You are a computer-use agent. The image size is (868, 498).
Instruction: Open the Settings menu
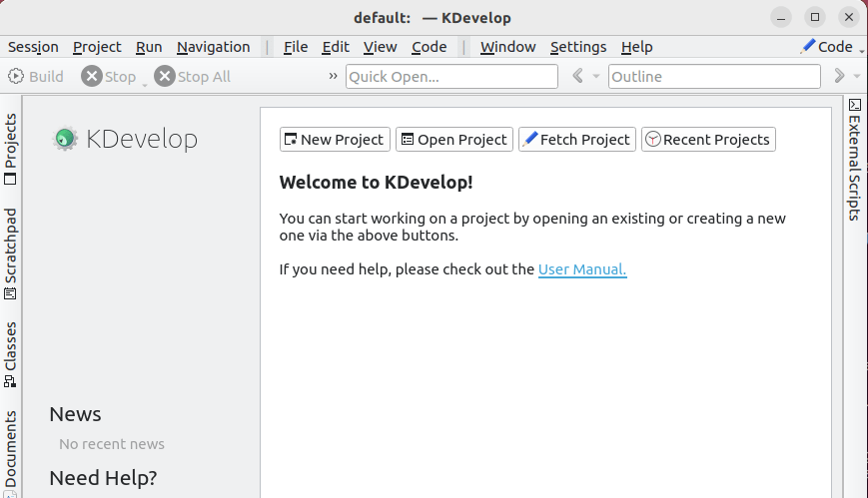(x=578, y=47)
